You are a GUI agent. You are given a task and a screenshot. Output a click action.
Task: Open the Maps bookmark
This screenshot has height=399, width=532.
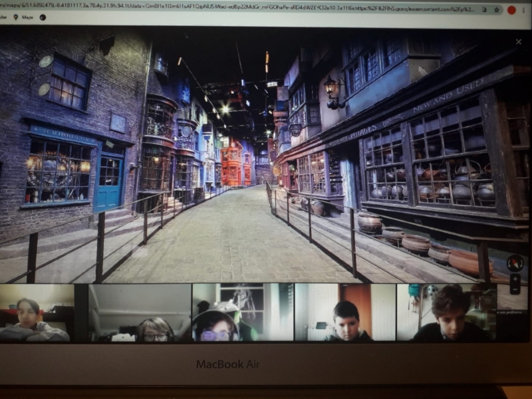pyautogui.click(x=23, y=17)
